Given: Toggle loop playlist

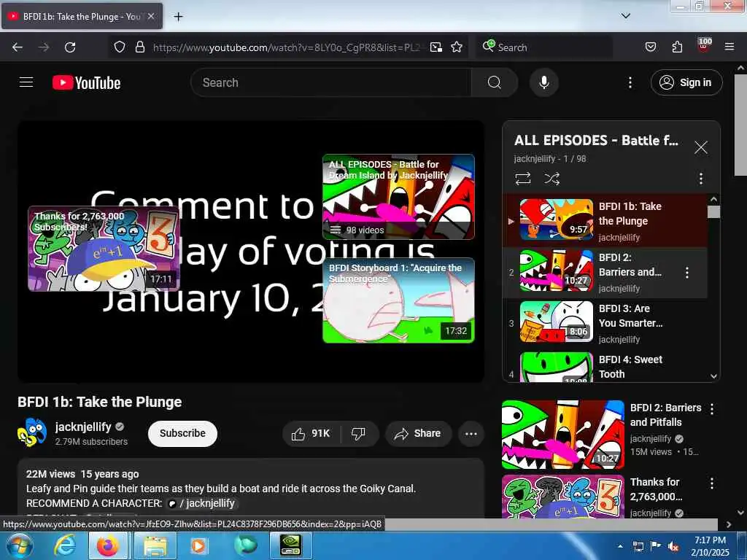Looking at the screenshot, I should pos(522,179).
